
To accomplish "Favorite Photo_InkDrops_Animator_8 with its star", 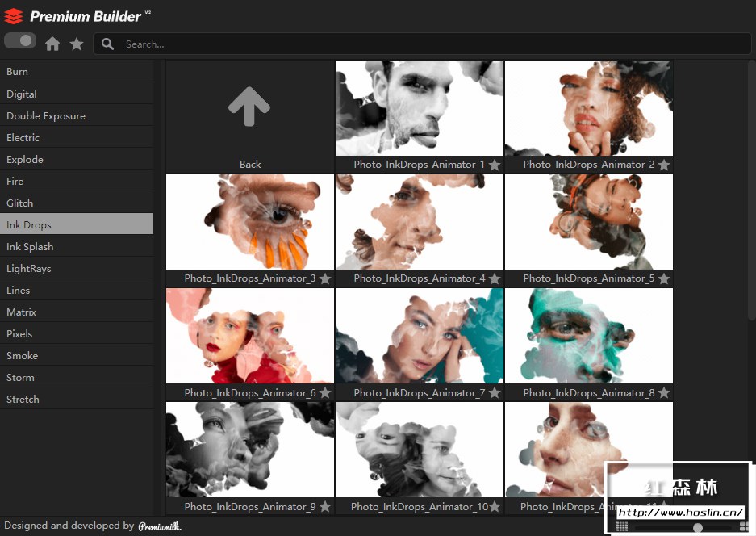I will coord(664,393).
